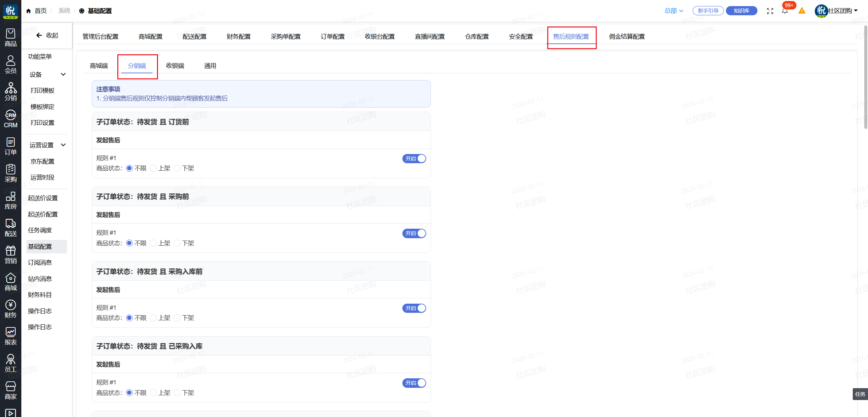Switch to 收银端 sub-tab
Screen dimensions: 868x417
tap(175, 66)
